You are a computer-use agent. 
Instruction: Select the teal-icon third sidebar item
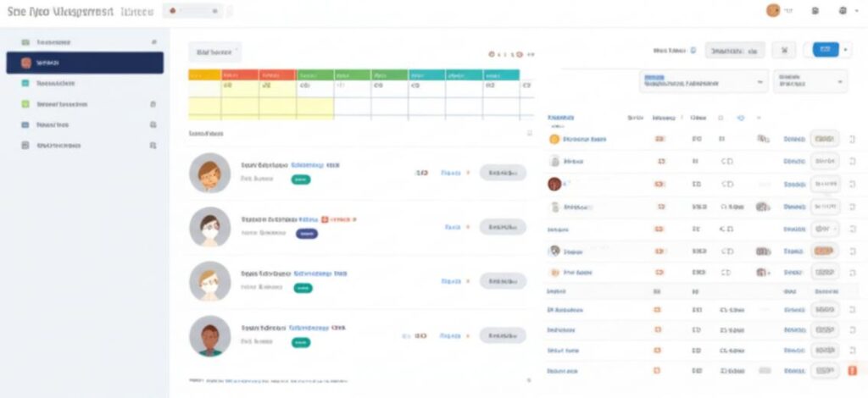[x=26, y=84]
